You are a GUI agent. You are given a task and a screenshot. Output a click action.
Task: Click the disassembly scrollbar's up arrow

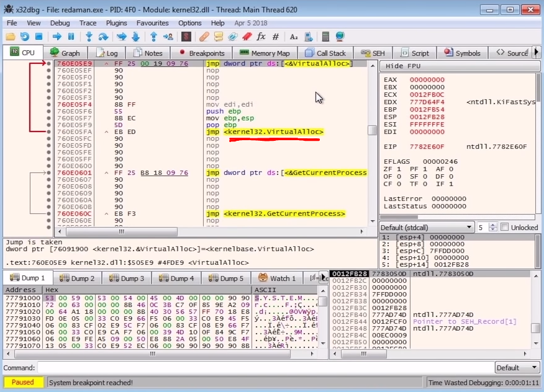coord(372,65)
